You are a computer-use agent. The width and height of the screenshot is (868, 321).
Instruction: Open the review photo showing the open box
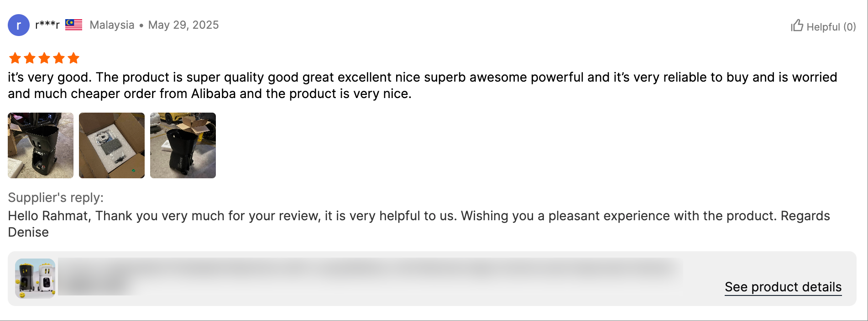tap(112, 145)
